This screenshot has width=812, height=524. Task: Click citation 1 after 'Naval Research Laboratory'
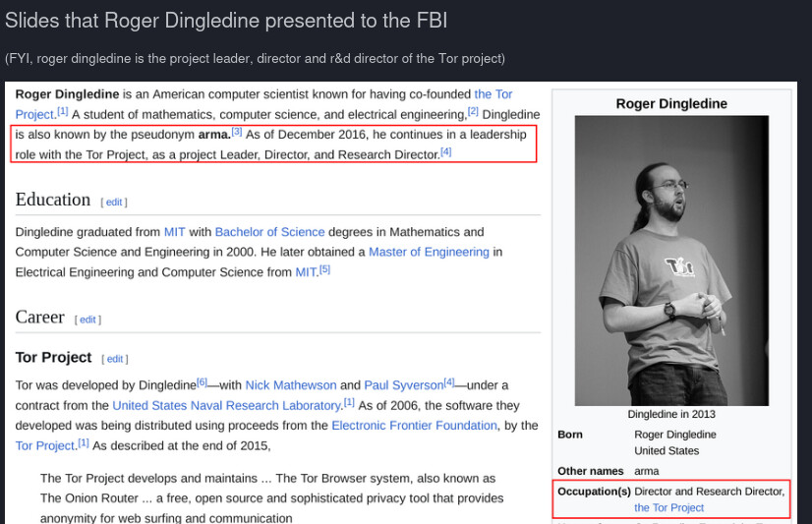349,402
